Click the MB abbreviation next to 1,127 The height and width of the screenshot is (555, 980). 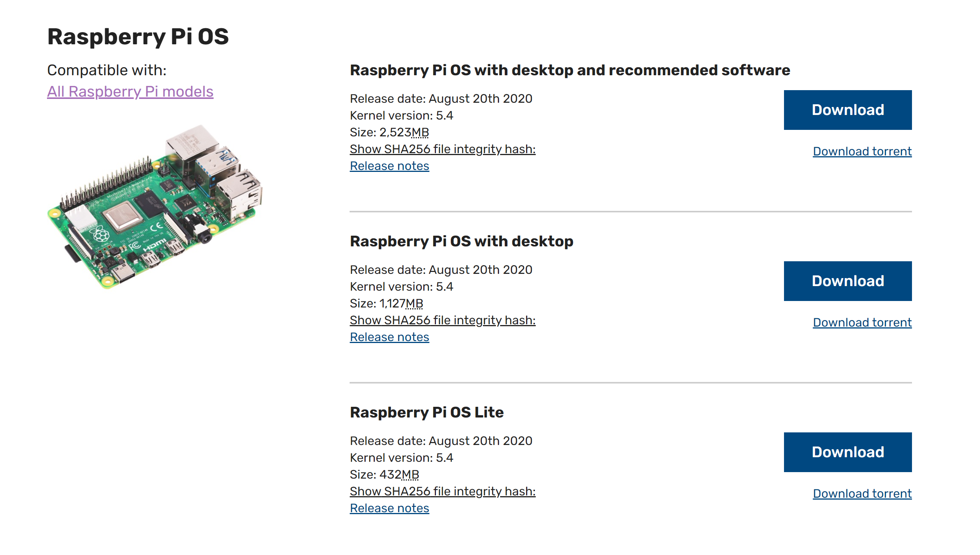(414, 303)
